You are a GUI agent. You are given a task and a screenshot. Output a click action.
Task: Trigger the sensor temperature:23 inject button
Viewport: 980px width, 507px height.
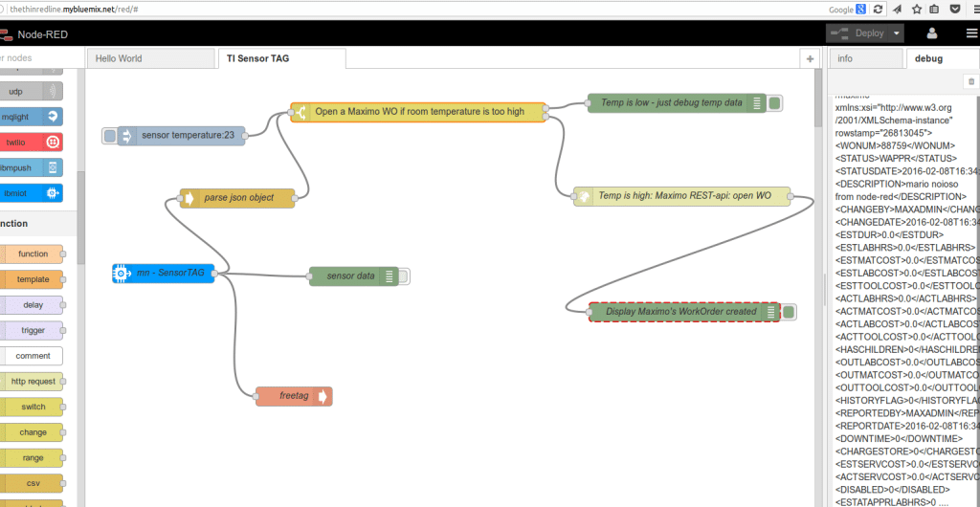[x=109, y=136]
